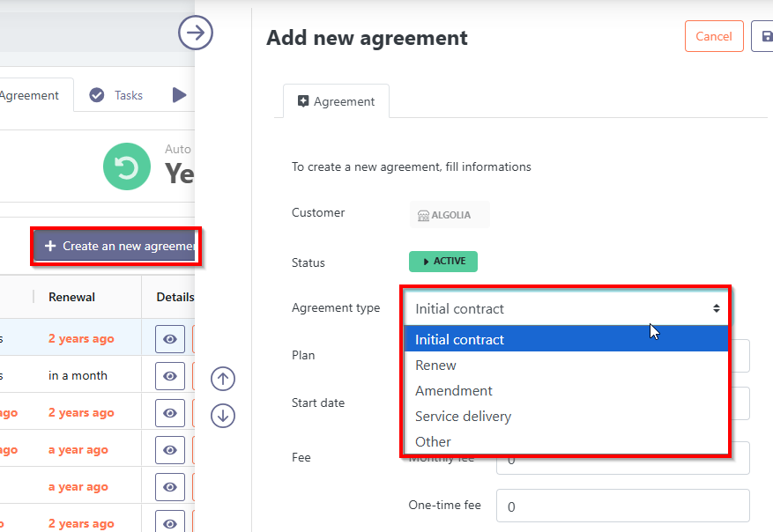Click the up arrow circle icon
The width and height of the screenshot is (773, 532).
[223, 379]
